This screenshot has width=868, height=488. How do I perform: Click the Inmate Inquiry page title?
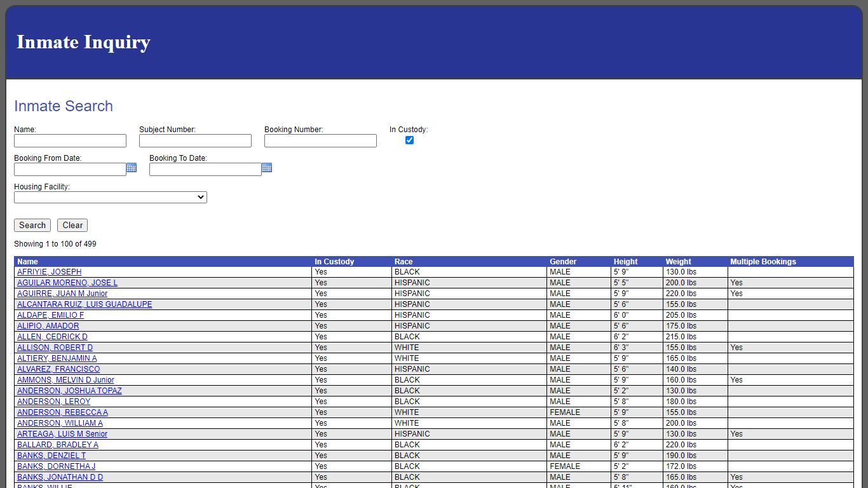[x=83, y=42]
